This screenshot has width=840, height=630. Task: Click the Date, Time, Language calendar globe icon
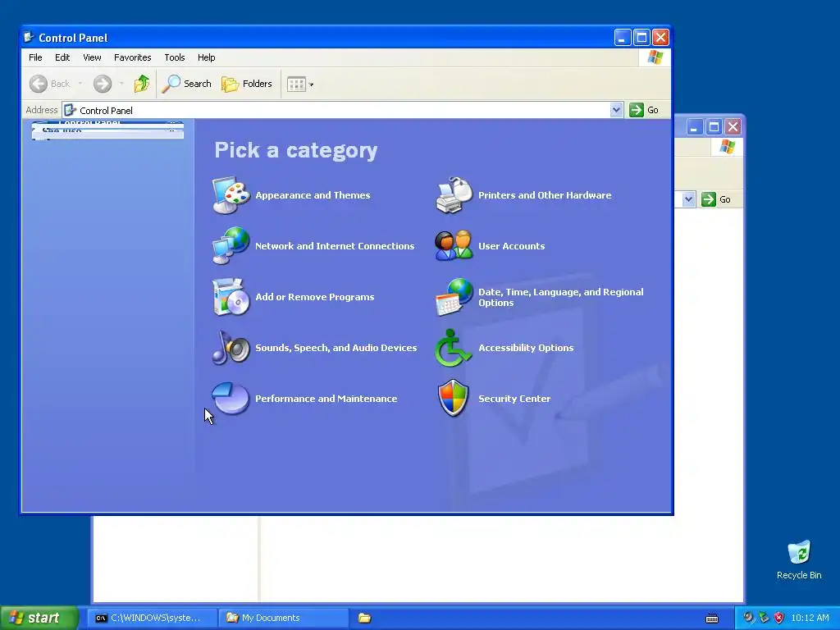(x=454, y=297)
